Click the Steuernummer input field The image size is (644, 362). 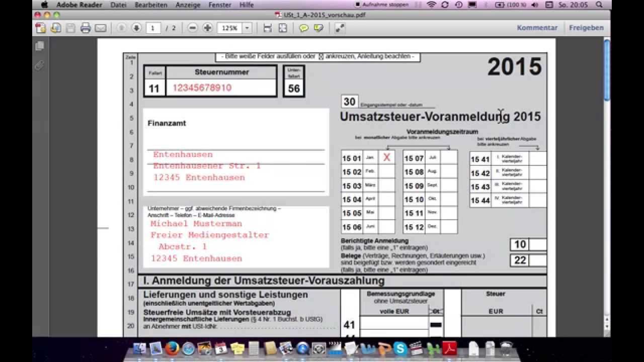[x=221, y=88]
